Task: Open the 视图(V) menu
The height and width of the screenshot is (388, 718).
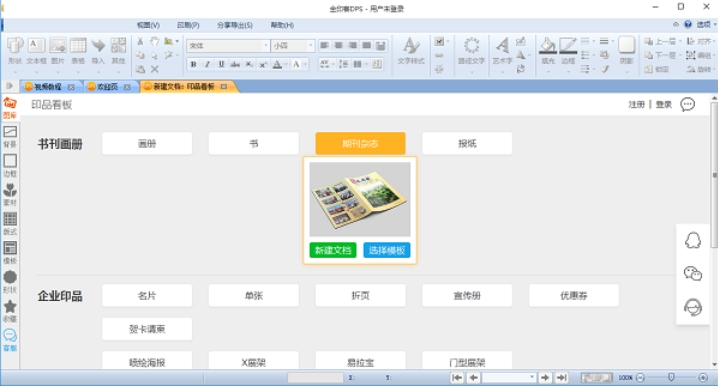Action: (x=148, y=25)
